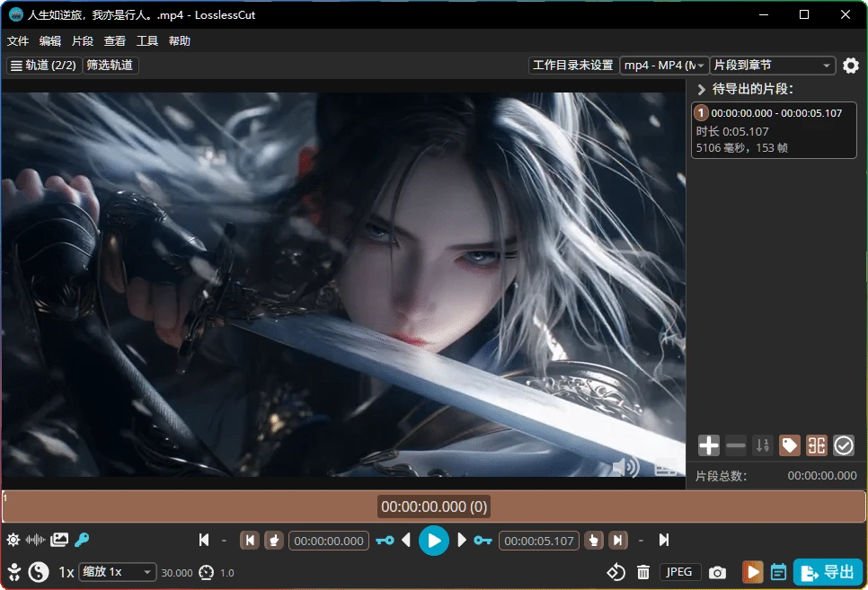Click the 导出 export button

point(828,572)
